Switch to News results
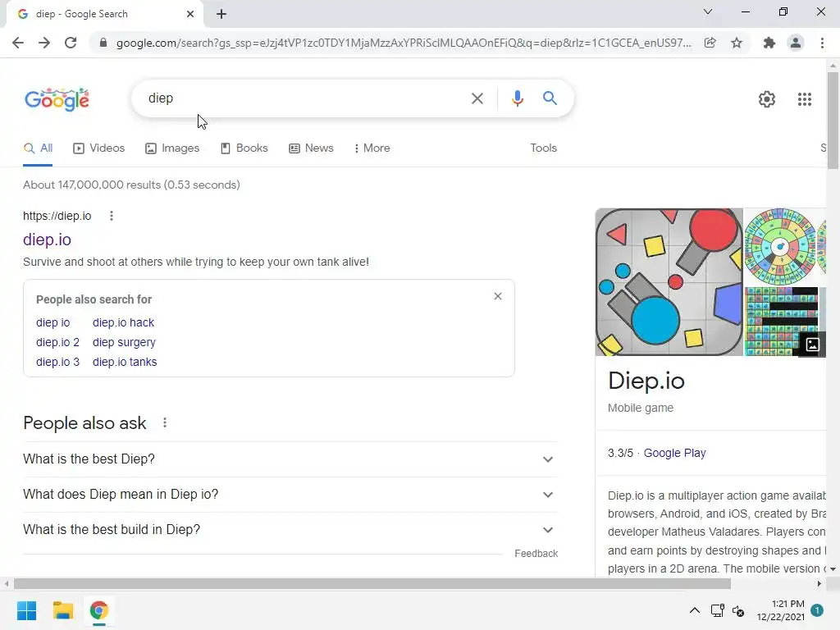 pos(311,148)
